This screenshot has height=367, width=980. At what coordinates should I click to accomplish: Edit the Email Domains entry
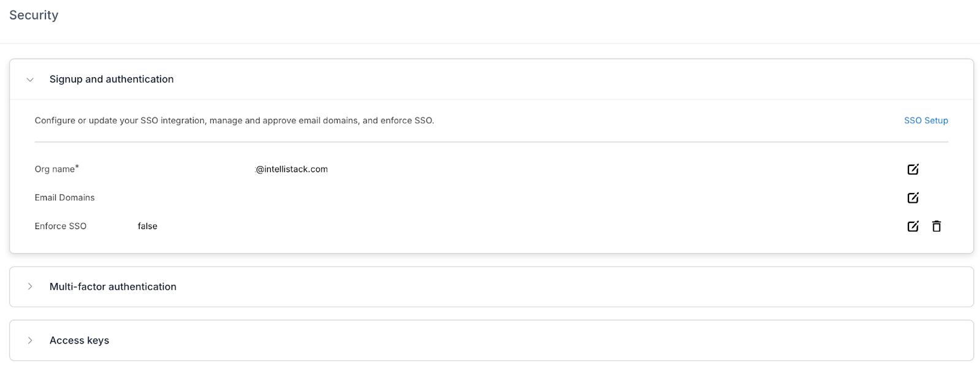coord(913,198)
